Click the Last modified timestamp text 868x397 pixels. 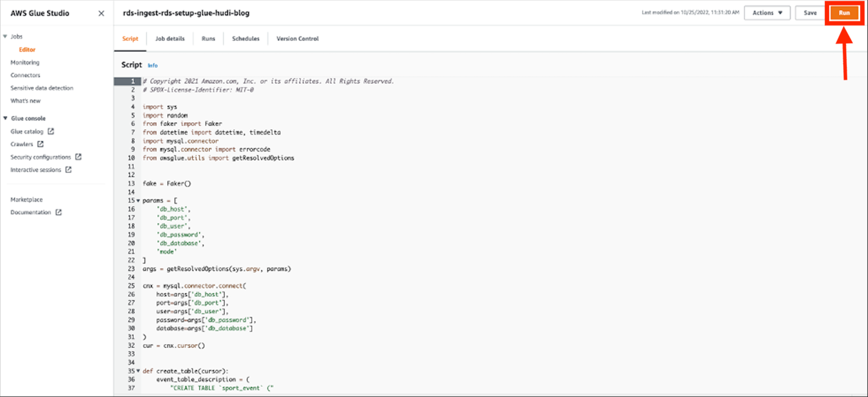click(691, 13)
